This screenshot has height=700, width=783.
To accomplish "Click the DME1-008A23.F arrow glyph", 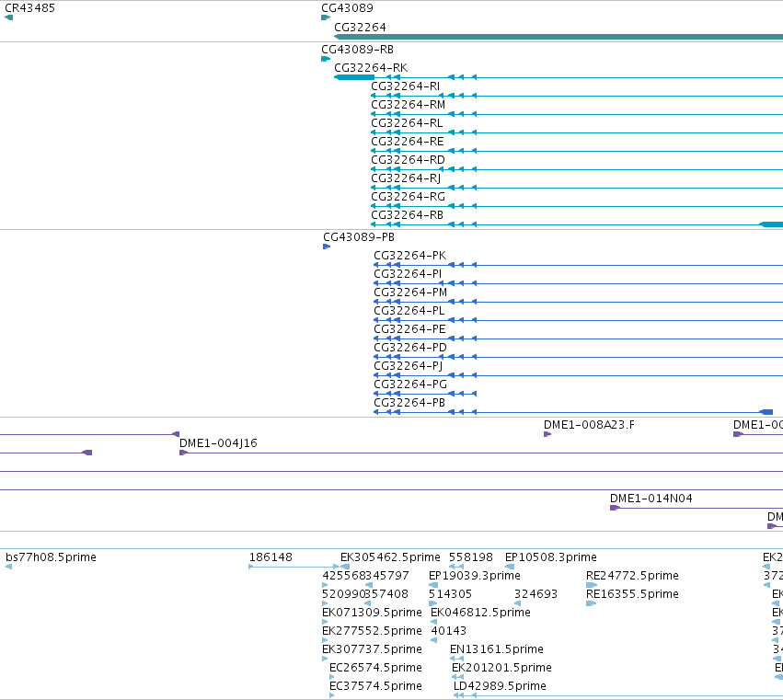I will (x=547, y=434).
